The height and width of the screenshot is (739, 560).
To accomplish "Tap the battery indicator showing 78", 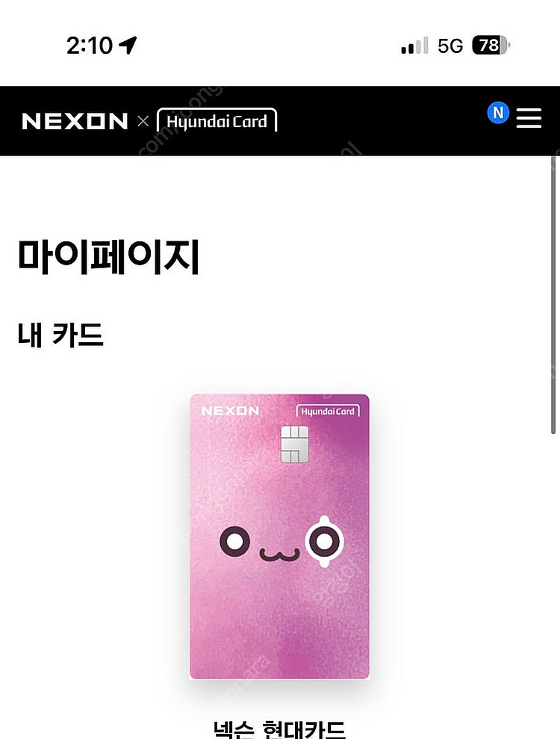I will point(491,46).
